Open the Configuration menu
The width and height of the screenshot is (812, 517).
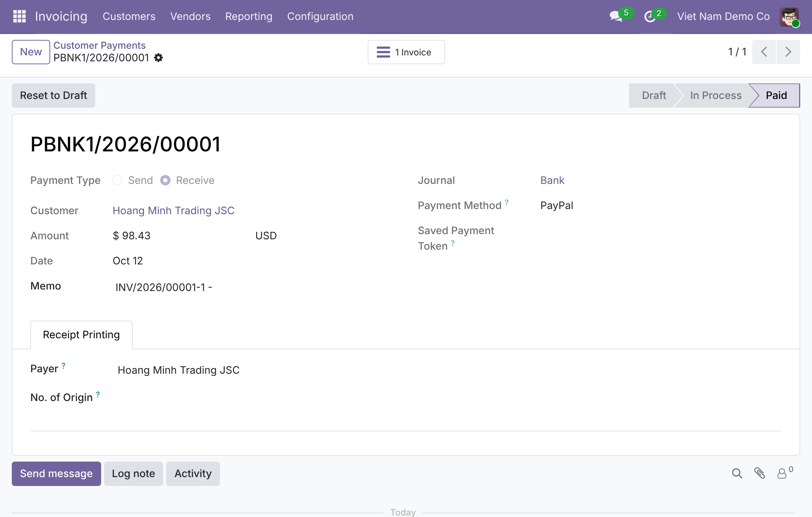(x=320, y=16)
